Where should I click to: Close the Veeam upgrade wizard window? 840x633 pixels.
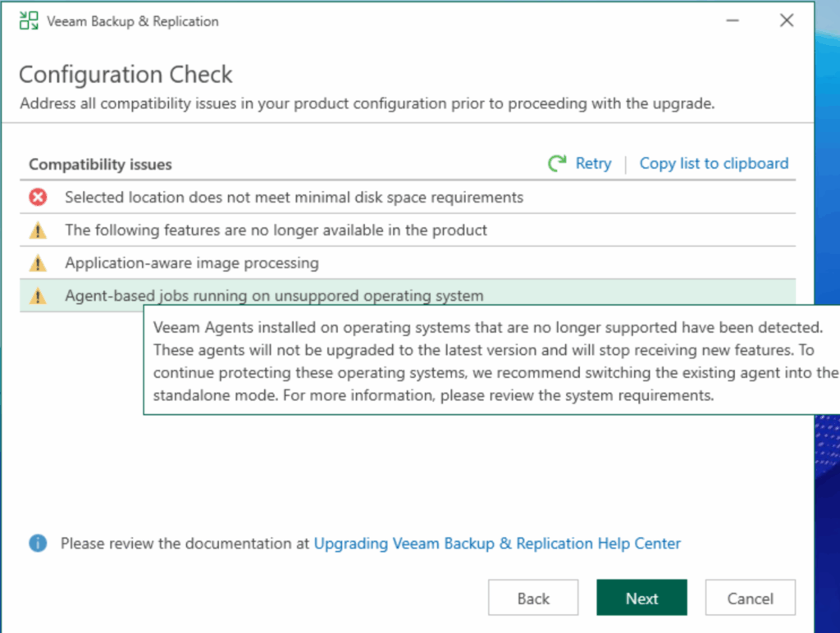tap(786, 21)
